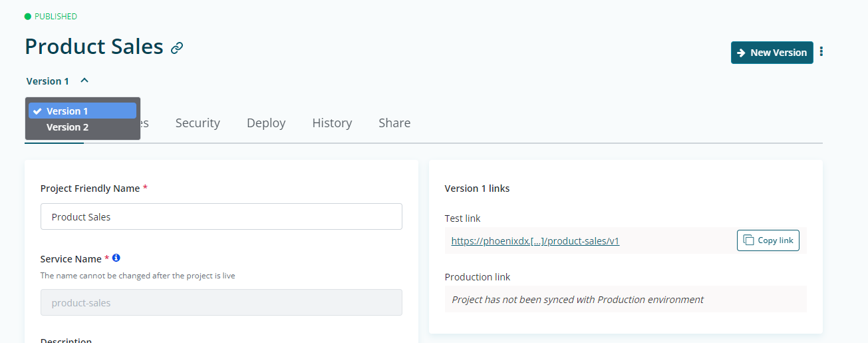Open the Share tab

click(394, 123)
